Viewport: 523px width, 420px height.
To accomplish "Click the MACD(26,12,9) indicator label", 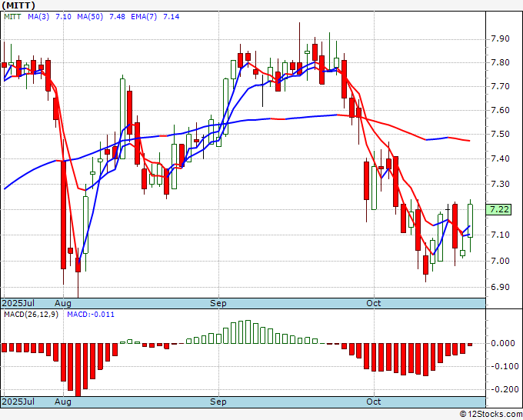I will pyautogui.click(x=31, y=315).
